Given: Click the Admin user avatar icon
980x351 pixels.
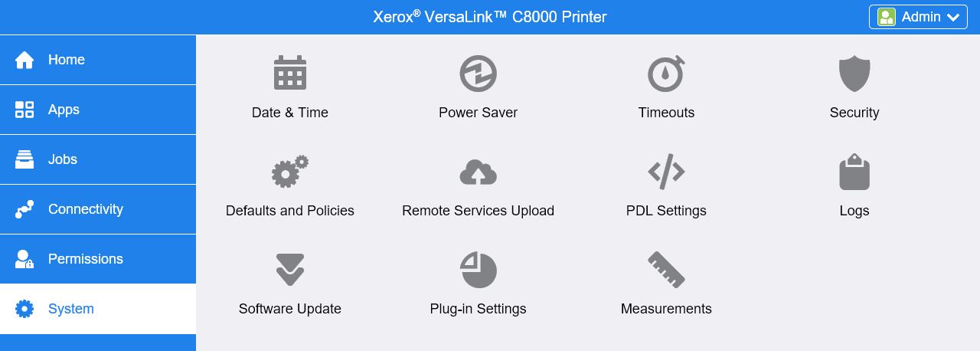Looking at the screenshot, I should pyautogui.click(x=887, y=17).
